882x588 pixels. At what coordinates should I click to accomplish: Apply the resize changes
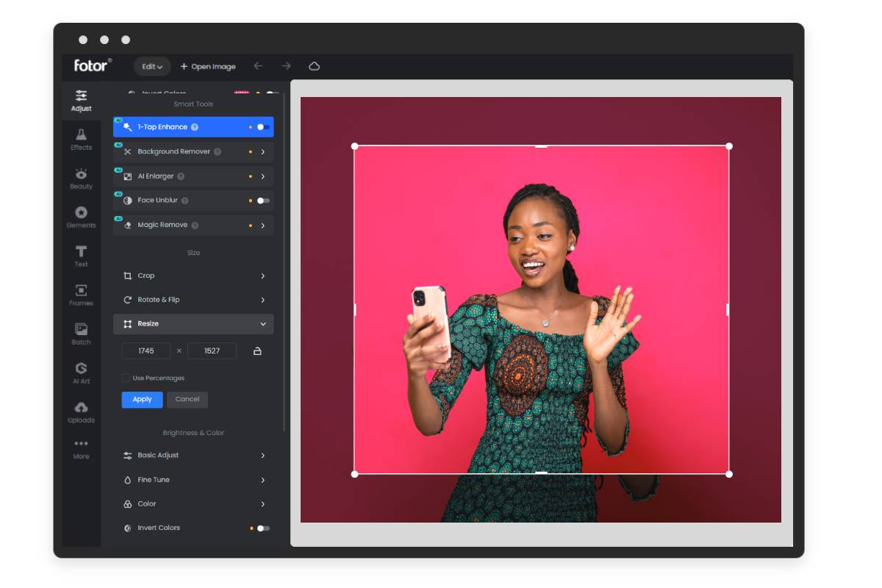click(x=141, y=399)
